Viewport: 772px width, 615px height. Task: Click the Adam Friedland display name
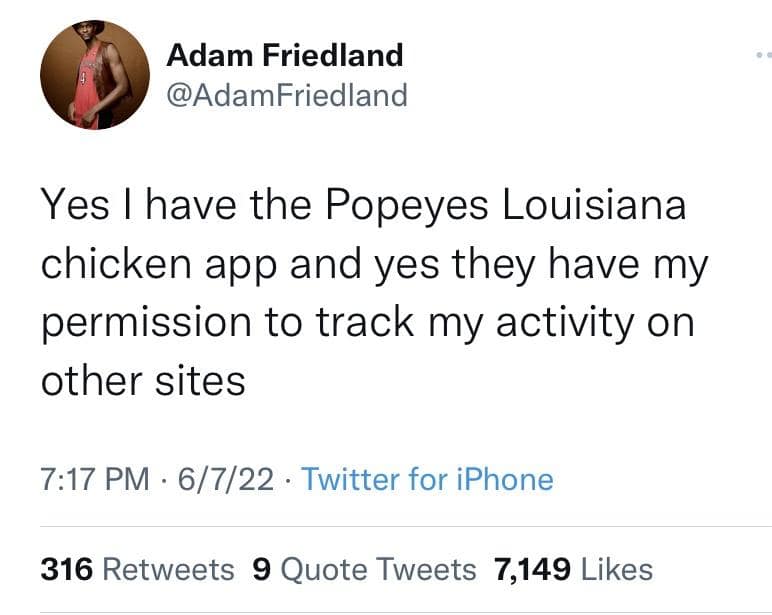tap(284, 55)
